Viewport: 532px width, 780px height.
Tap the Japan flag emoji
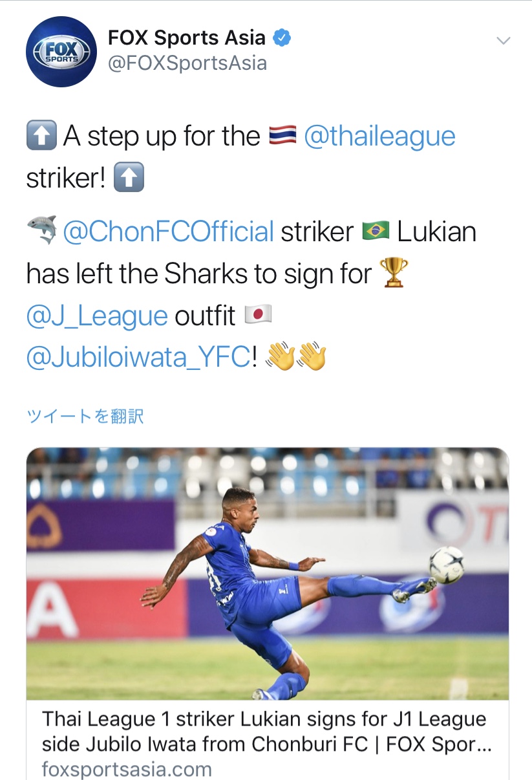click(x=259, y=316)
